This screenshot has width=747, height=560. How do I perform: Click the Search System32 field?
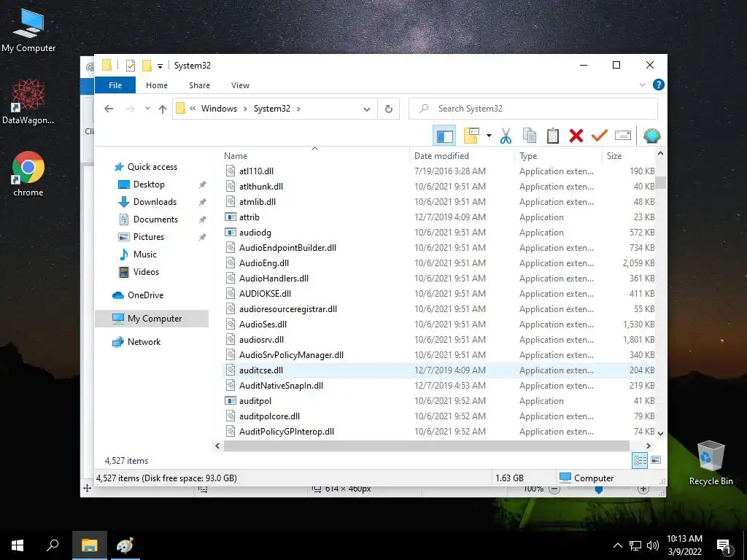[x=533, y=109]
